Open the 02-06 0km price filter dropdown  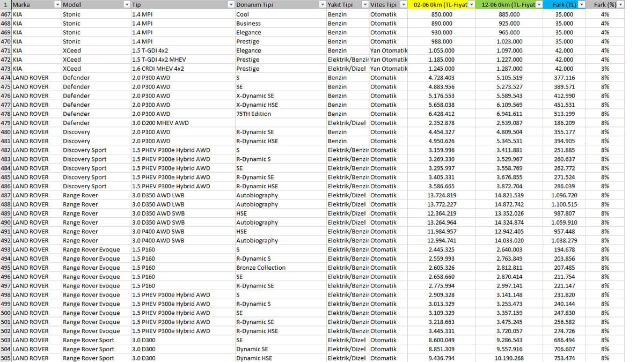pyautogui.click(x=471, y=4)
